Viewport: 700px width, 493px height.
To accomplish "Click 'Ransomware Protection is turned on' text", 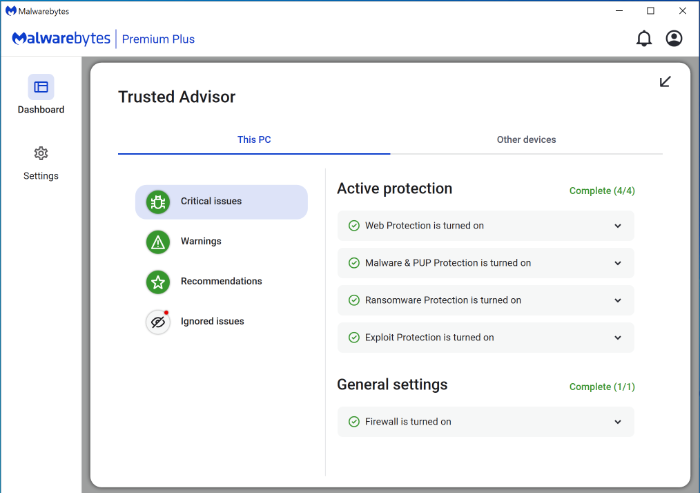I will click(x=443, y=300).
